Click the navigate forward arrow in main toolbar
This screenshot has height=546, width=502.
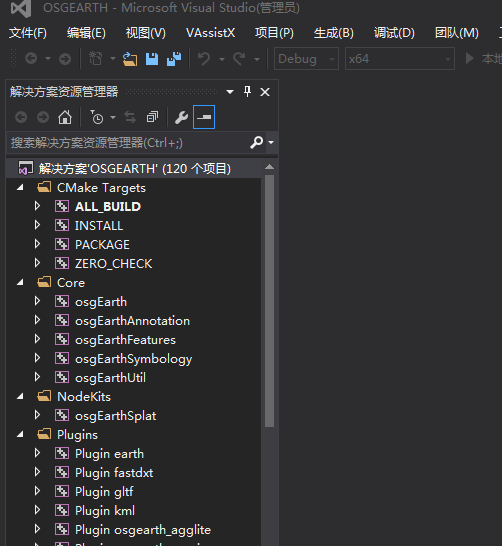click(x=65, y=58)
